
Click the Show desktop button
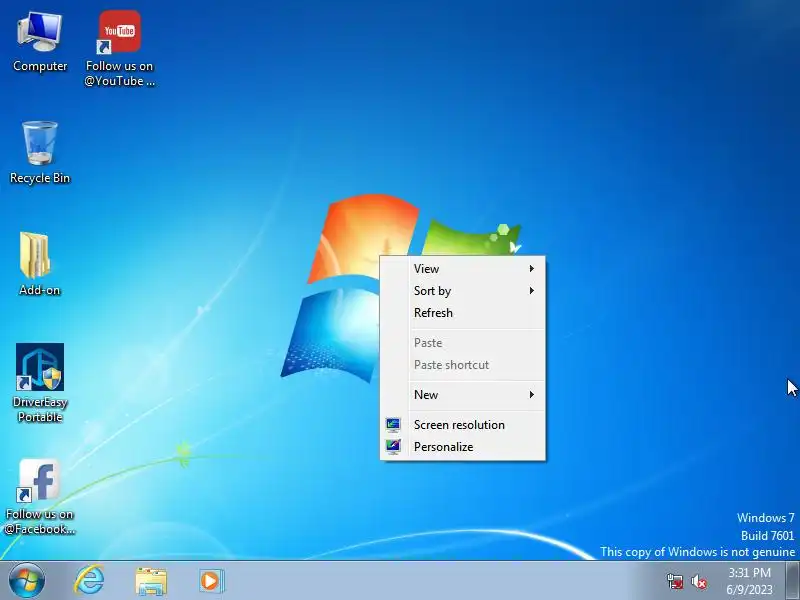tap(793, 581)
